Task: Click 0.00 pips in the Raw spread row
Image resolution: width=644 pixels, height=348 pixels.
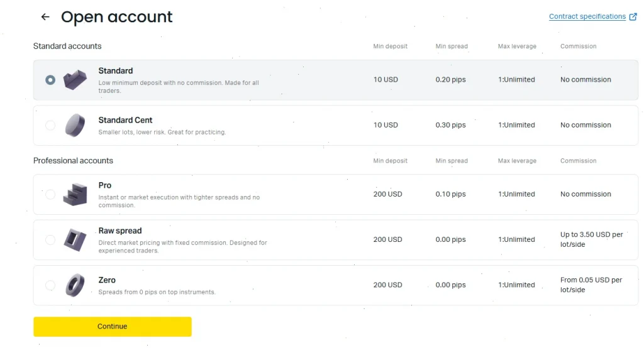Action: click(450, 239)
